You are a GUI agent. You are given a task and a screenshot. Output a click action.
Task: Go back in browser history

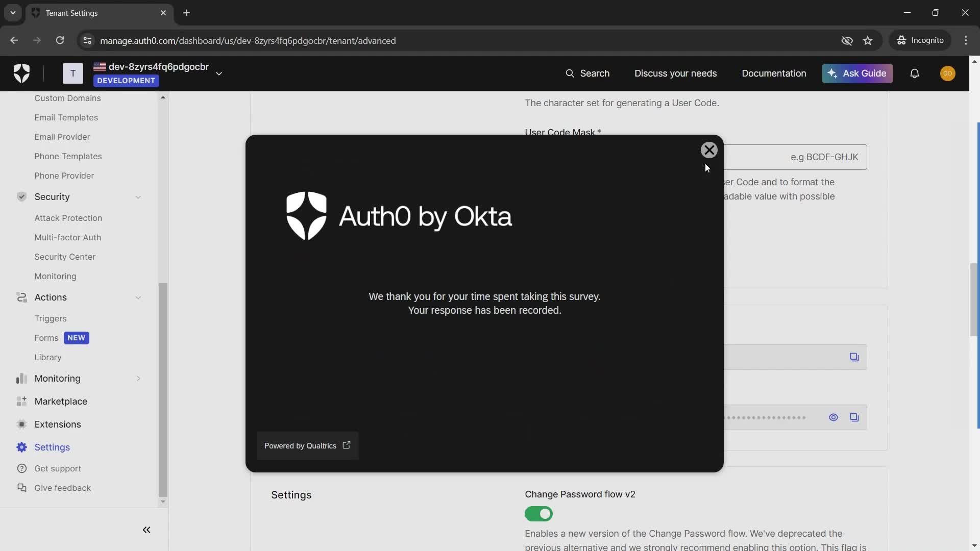(x=14, y=40)
